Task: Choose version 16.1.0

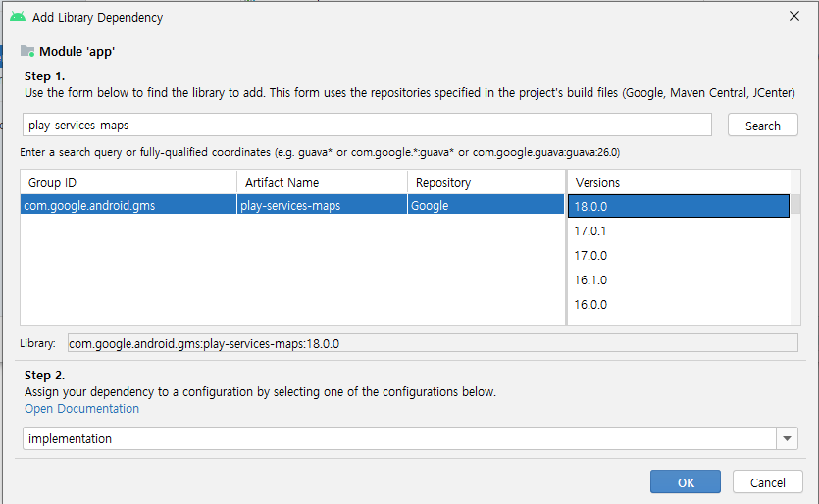Action: tap(679, 279)
